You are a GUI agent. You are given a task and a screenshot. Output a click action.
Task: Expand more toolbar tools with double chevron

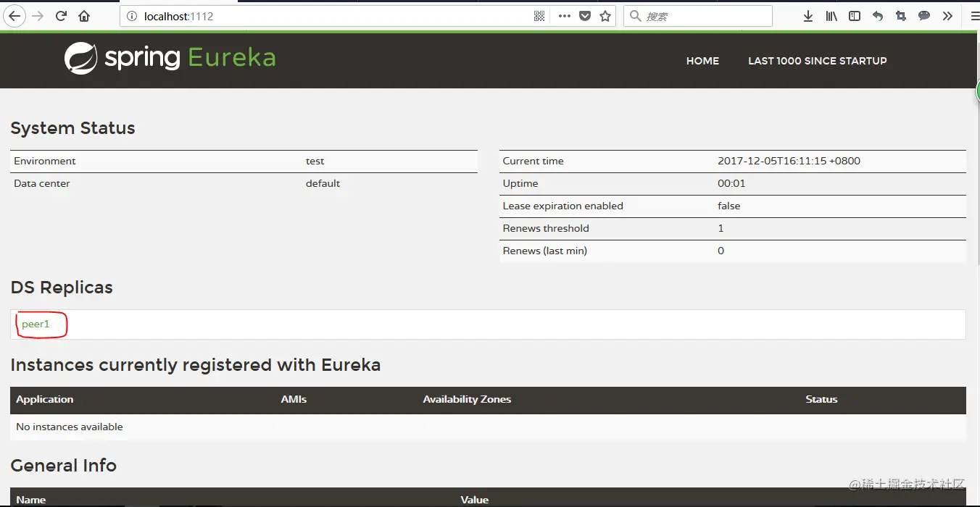[947, 16]
